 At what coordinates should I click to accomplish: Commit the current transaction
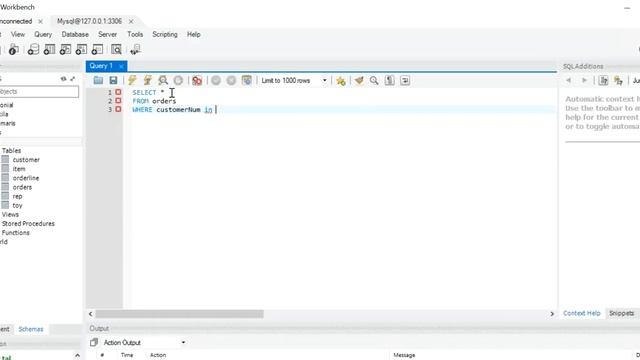click(216, 80)
